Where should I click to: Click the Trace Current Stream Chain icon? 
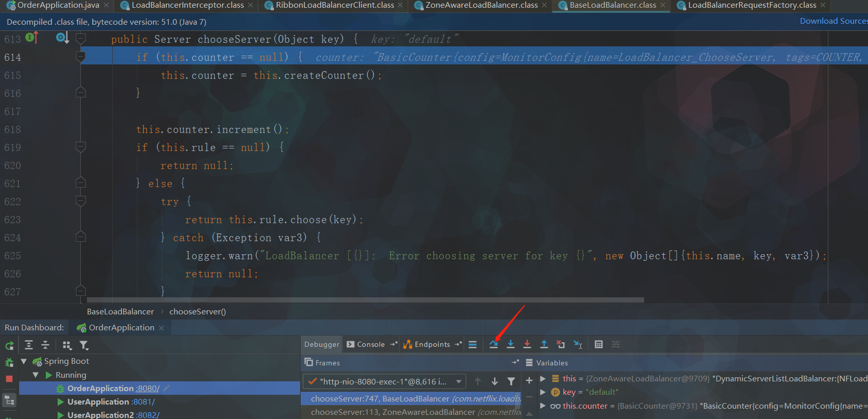coord(616,344)
